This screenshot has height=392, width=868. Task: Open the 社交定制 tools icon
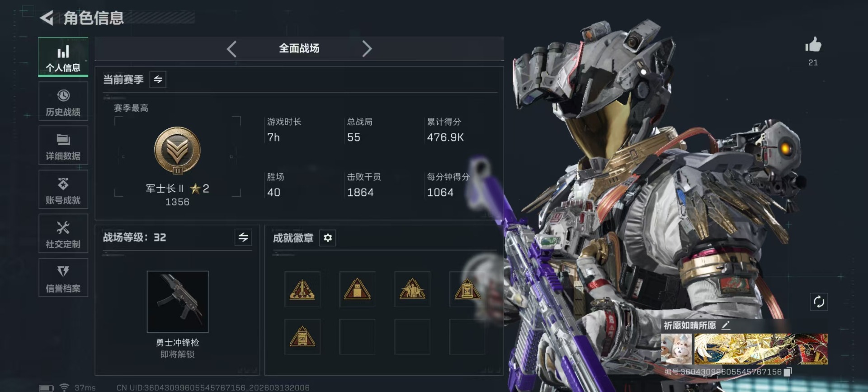point(63,234)
